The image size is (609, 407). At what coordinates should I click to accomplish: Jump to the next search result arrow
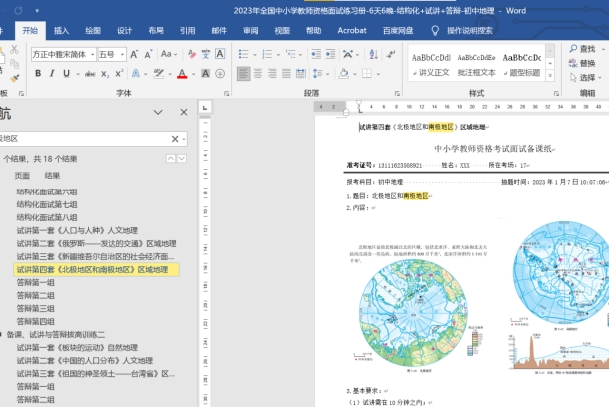click(182, 158)
